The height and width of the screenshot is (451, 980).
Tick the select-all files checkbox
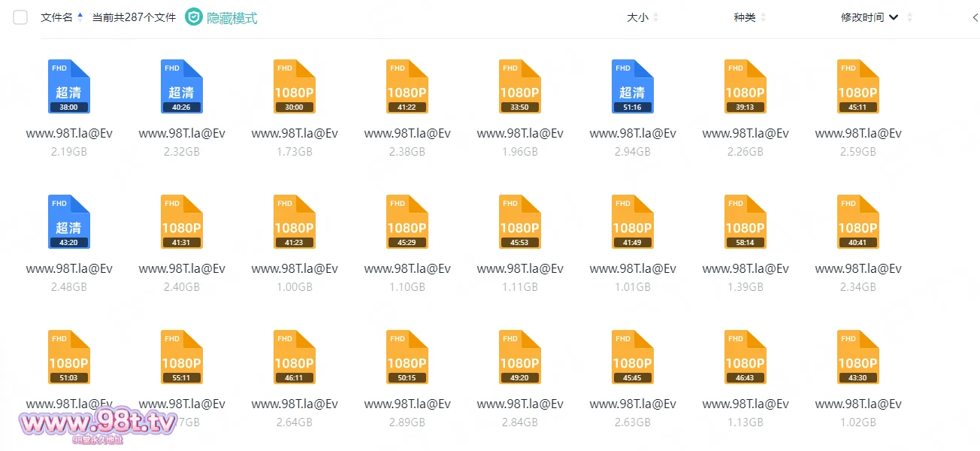tap(20, 17)
